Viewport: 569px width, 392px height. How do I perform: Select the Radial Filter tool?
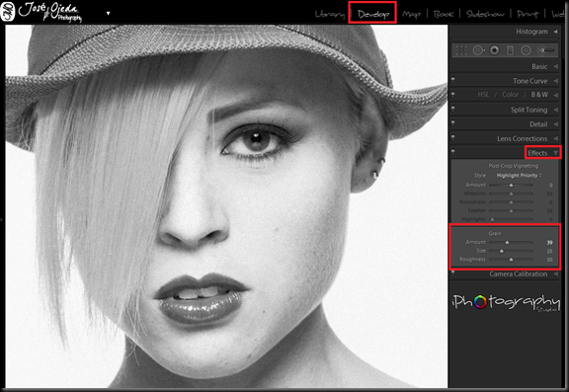click(x=526, y=50)
